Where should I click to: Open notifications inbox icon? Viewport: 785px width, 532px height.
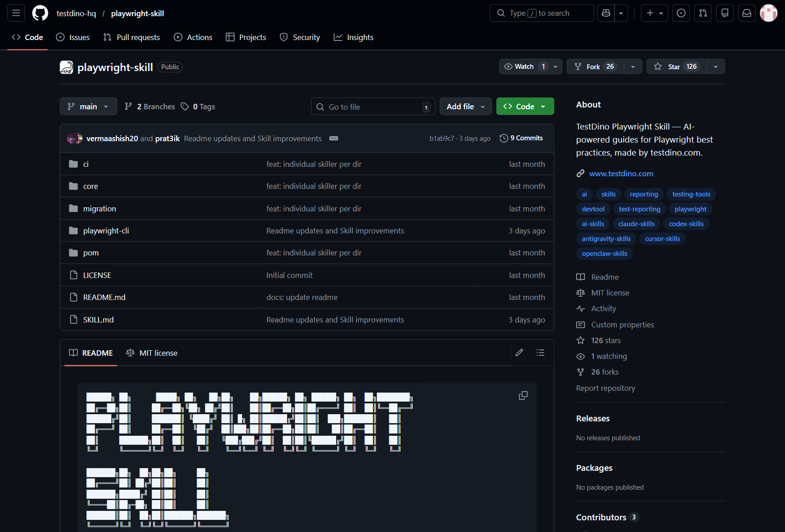[x=746, y=13]
